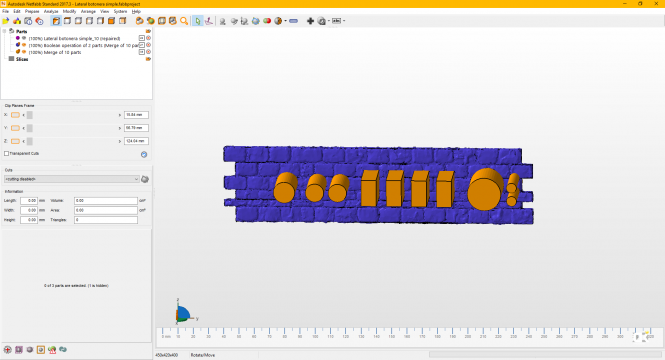
Task: Open the Prepare menu
Action: pyautogui.click(x=32, y=11)
